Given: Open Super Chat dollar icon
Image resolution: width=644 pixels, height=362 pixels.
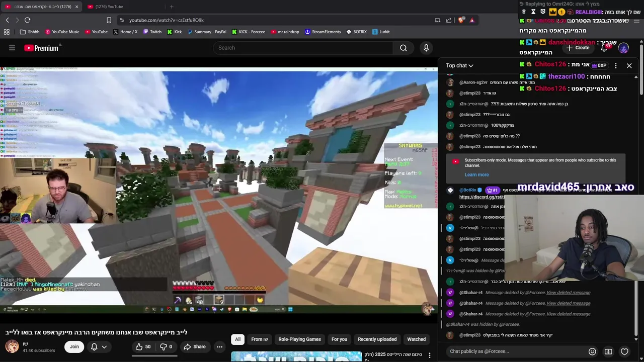Looking at the screenshot, I should click(x=608, y=351).
